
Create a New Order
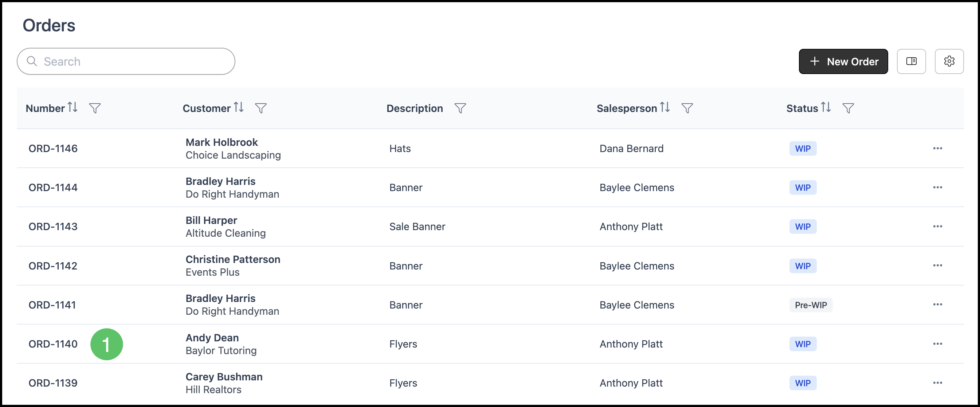coord(843,61)
